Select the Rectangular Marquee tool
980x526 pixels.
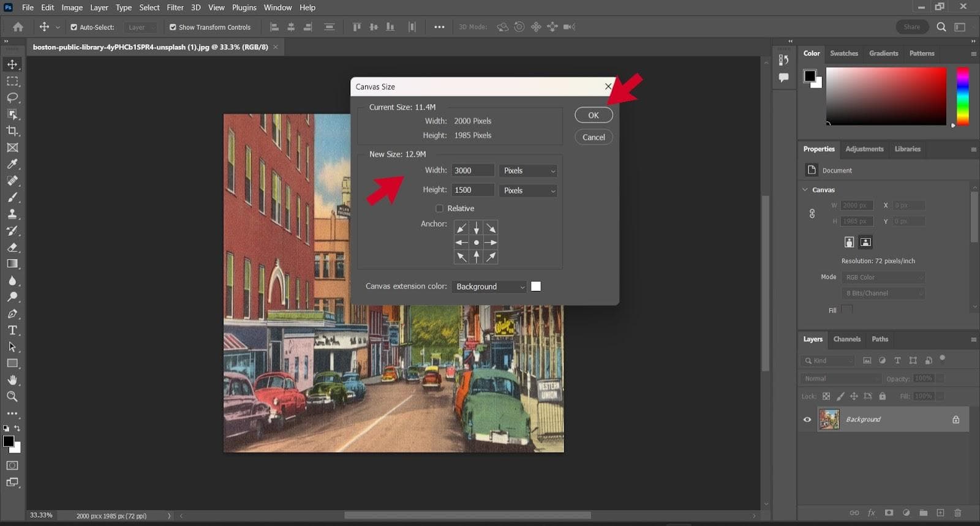[12, 81]
